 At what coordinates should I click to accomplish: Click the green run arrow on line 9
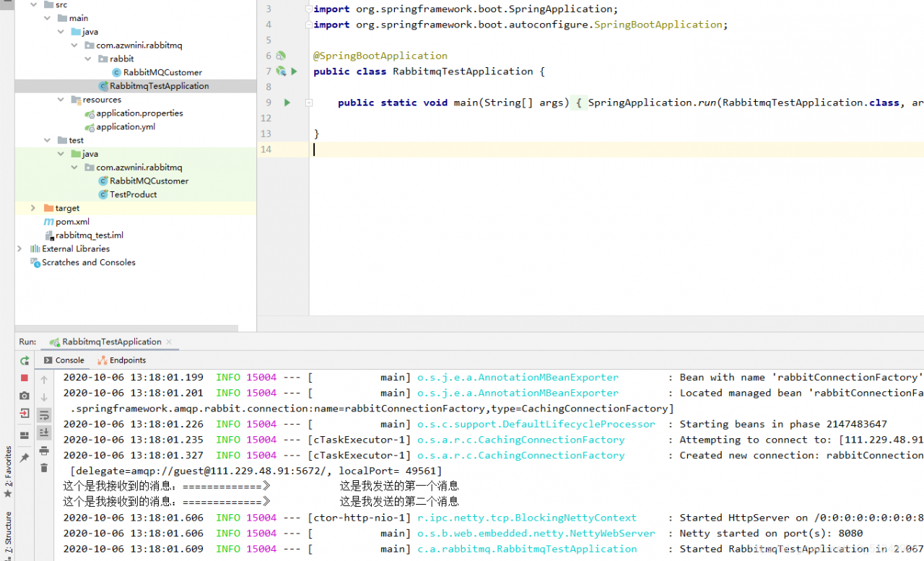coord(287,103)
